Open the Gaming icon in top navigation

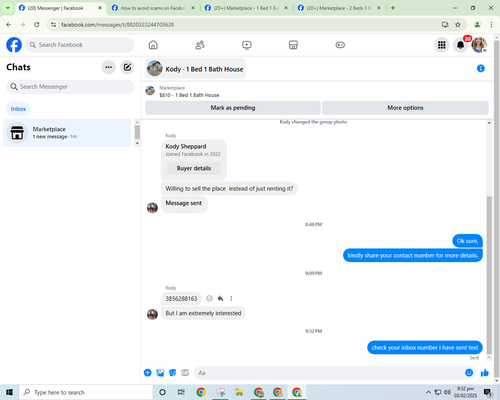click(340, 45)
